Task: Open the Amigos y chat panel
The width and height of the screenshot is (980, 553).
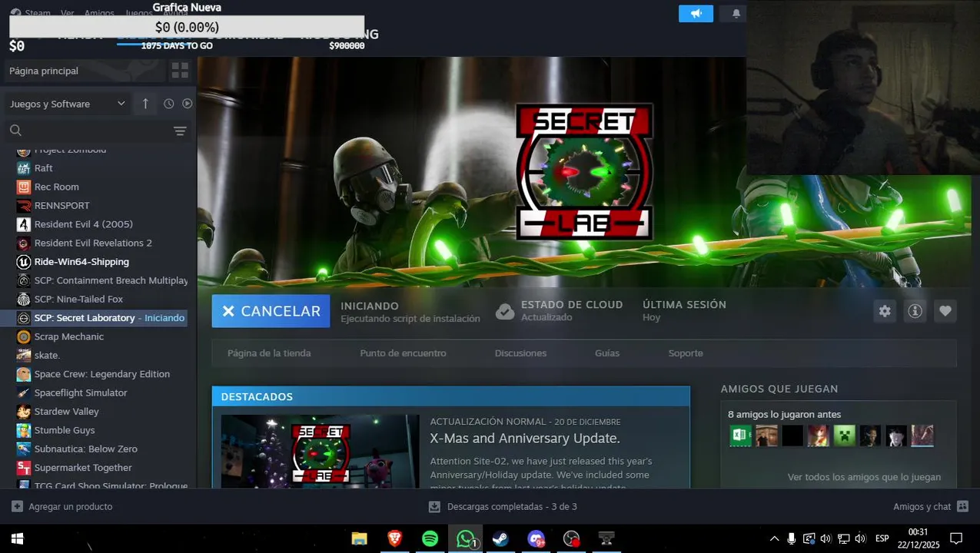Action: [x=931, y=507]
